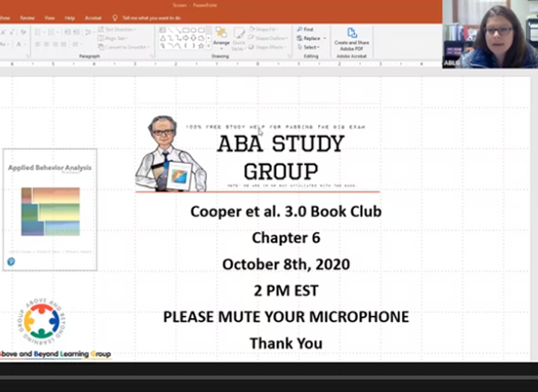Screen dimensions: 538x392
Task: Open the Select dropdown in Editing
Action: 309,47
